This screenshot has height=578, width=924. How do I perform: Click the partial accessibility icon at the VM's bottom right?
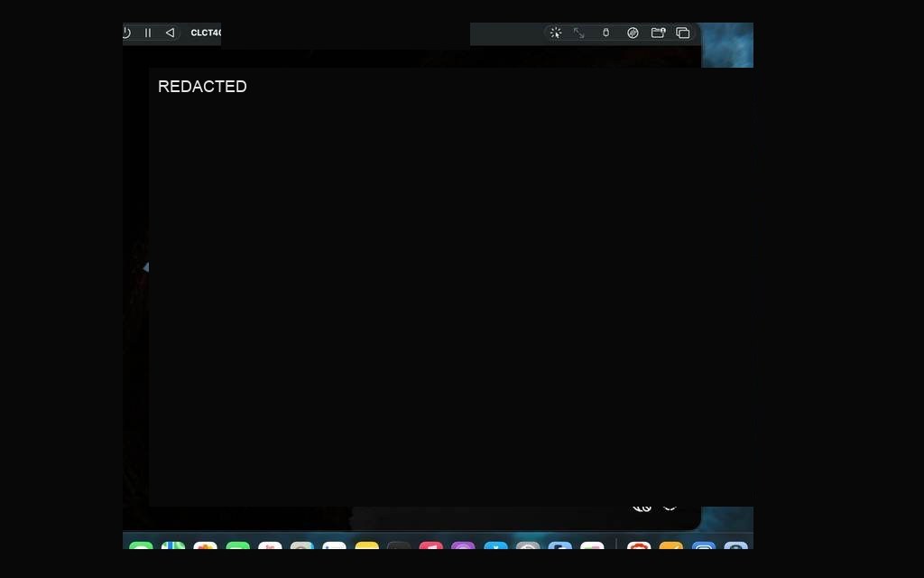pos(642,508)
